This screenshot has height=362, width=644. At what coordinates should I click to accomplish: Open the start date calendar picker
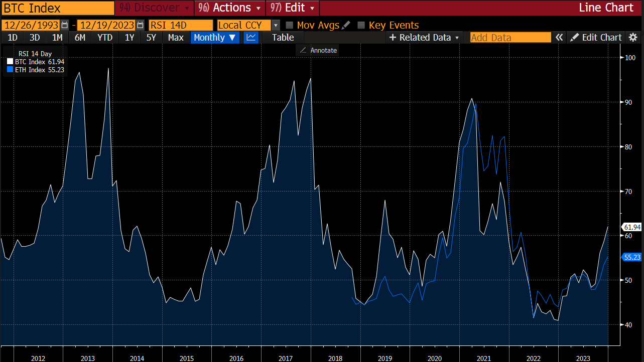click(x=64, y=25)
